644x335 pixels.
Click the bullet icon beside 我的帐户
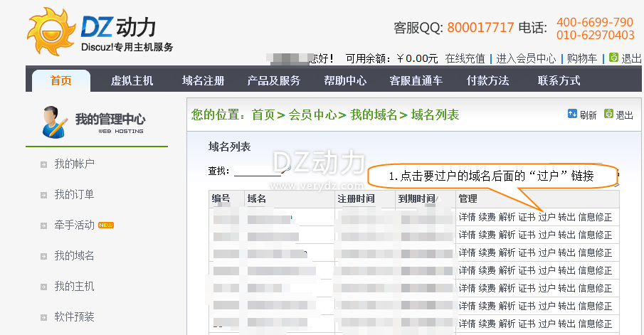(44, 164)
